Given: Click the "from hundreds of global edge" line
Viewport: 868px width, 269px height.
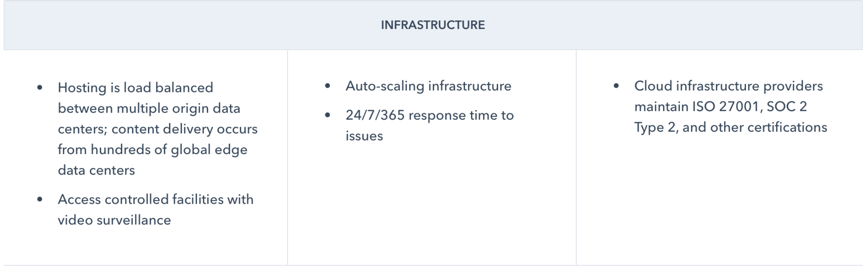Looking at the screenshot, I should [152, 150].
